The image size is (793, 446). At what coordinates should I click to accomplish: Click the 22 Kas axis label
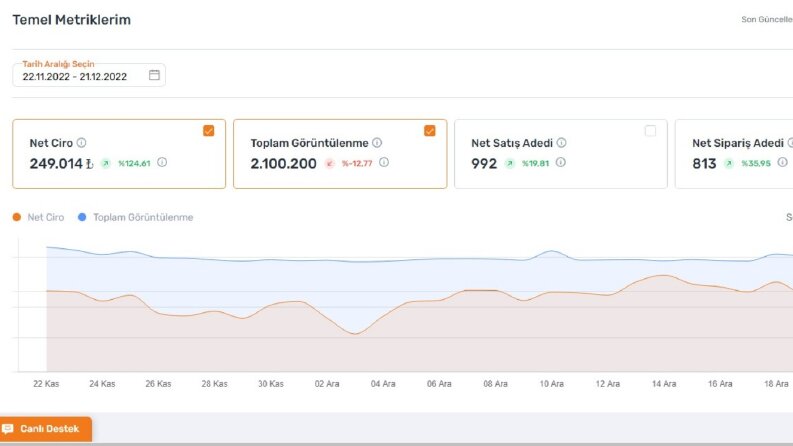46,384
